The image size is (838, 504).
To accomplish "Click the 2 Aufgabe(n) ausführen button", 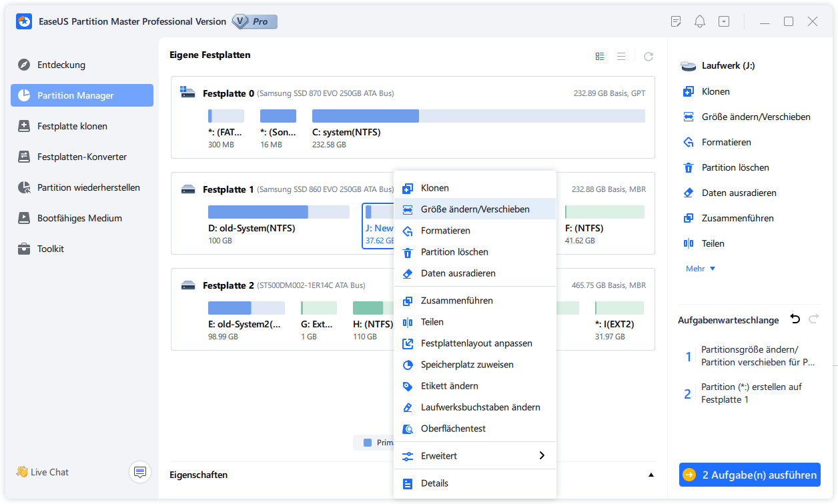I will point(750,475).
